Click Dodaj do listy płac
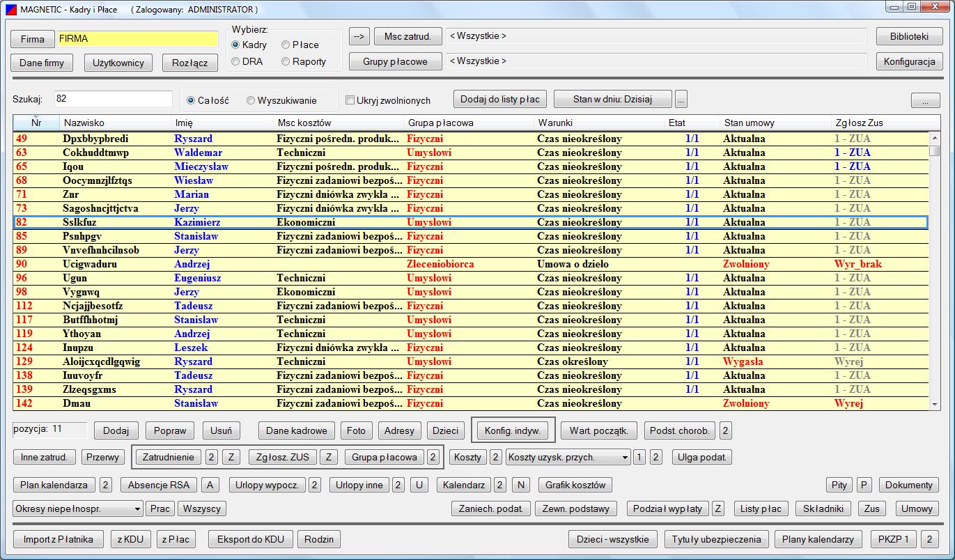The width and height of the screenshot is (955, 560). point(500,99)
